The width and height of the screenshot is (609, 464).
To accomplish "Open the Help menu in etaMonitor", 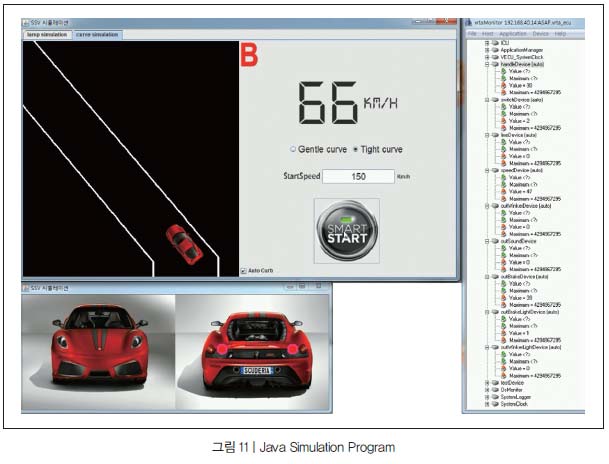I will click(x=560, y=34).
